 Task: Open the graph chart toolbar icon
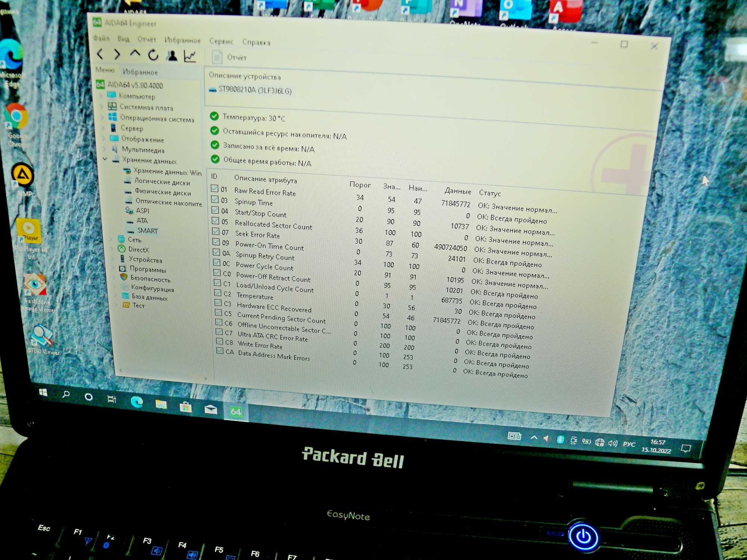point(190,57)
